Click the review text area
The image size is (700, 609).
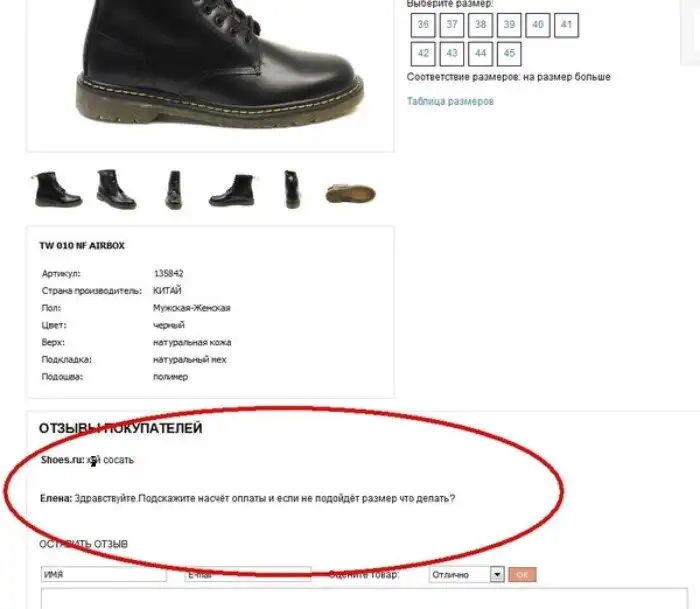coord(364,599)
